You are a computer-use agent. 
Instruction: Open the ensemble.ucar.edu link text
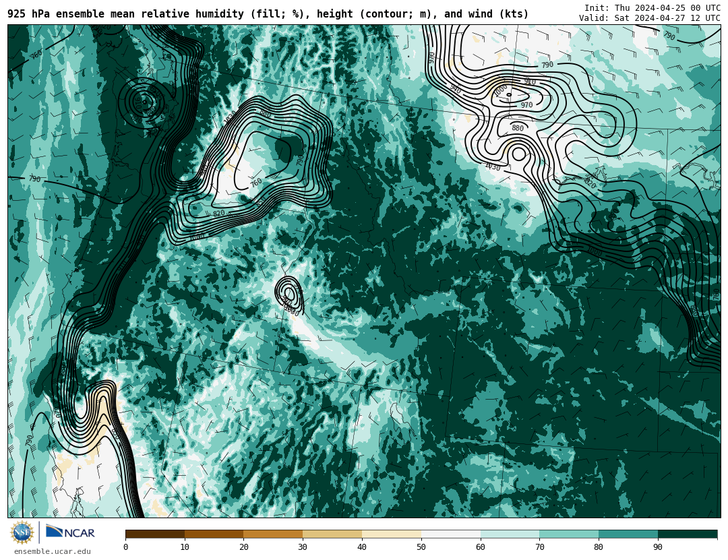(53, 552)
